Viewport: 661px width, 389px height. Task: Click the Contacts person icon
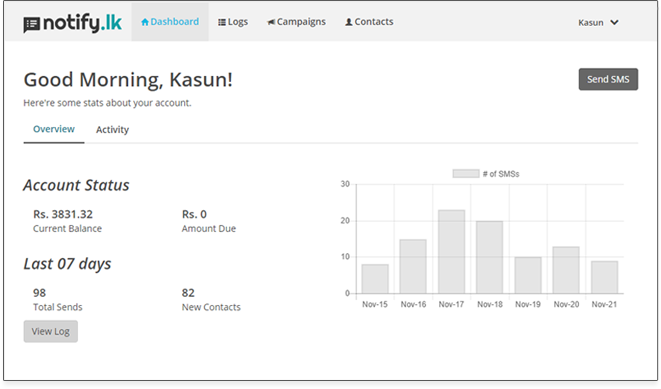(x=349, y=22)
